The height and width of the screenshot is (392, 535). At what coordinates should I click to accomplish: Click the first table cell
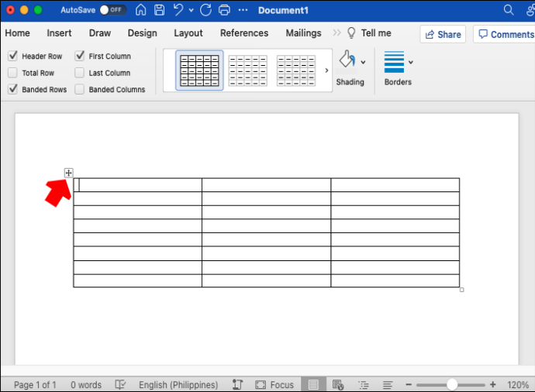point(137,184)
